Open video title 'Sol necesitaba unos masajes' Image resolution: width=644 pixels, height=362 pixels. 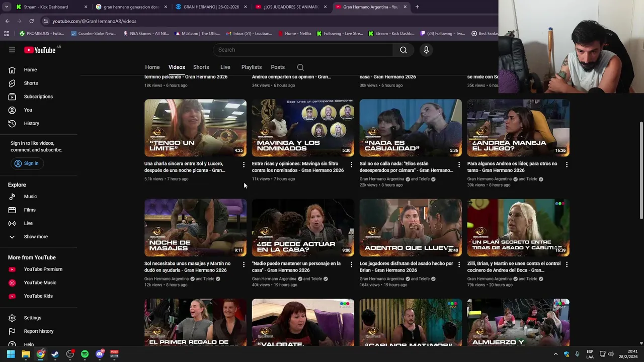click(188, 267)
